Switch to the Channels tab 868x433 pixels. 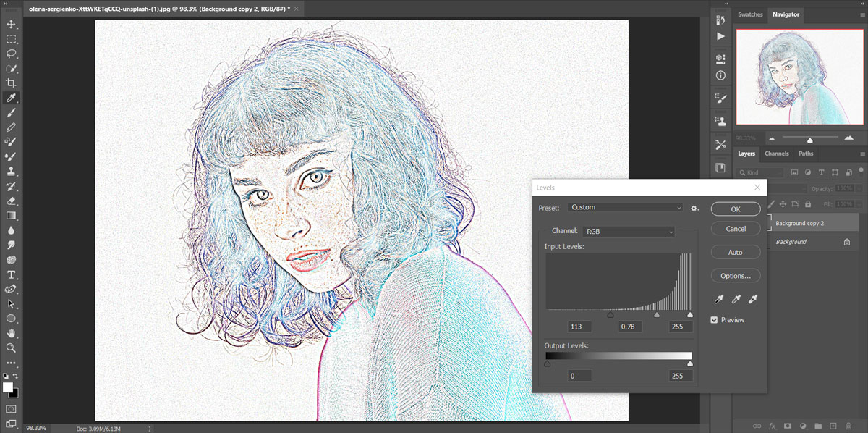pyautogui.click(x=776, y=154)
